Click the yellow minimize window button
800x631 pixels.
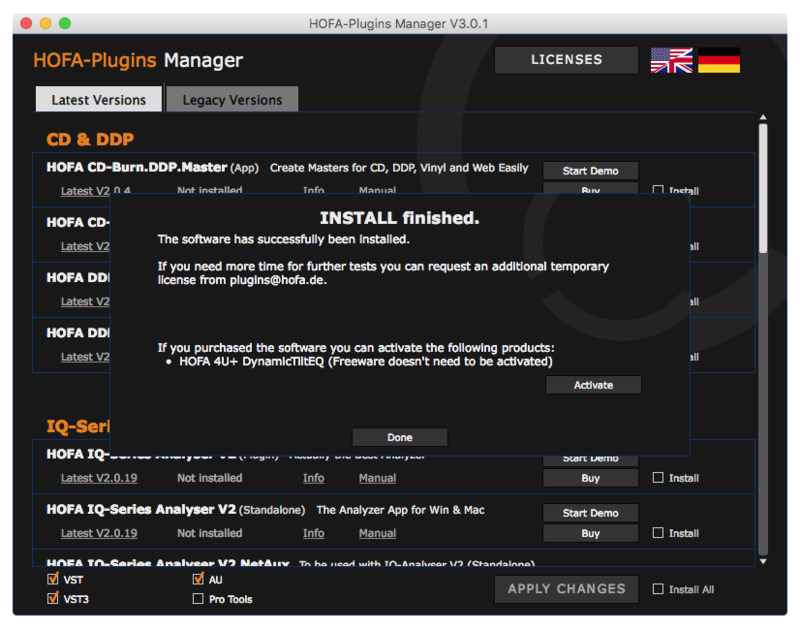(x=45, y=23)
